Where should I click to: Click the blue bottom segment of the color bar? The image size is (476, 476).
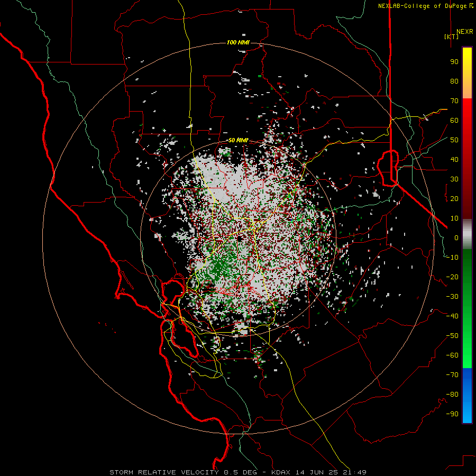467,396
